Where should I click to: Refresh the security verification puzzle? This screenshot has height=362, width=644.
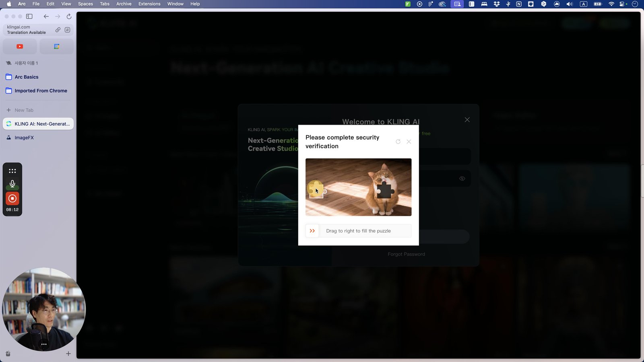click(x=398, y=142)
